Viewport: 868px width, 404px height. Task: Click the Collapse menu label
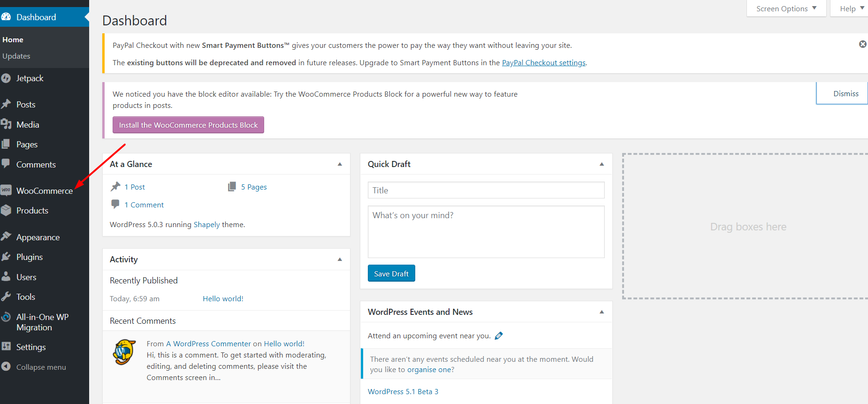(41, 367)
